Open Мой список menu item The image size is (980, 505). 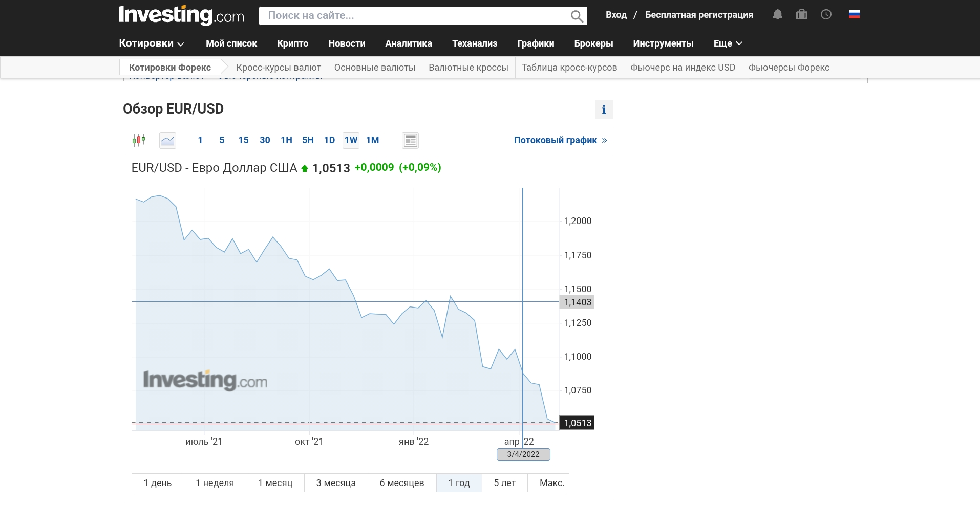[x=231, y=43]
